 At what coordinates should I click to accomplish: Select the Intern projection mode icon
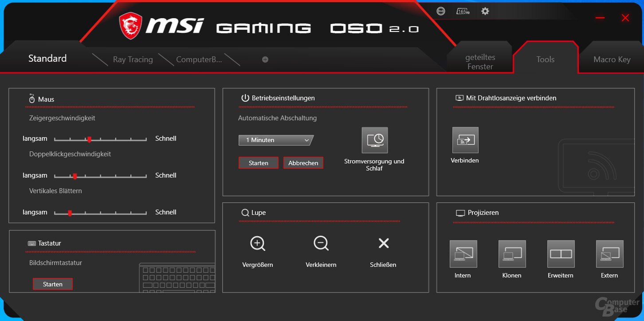click(x=463, y=254)
